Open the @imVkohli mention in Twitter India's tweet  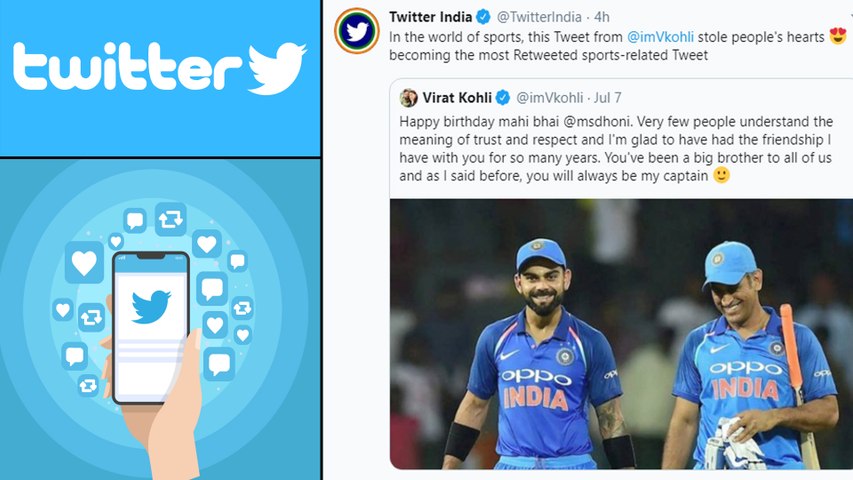[660, 38]
